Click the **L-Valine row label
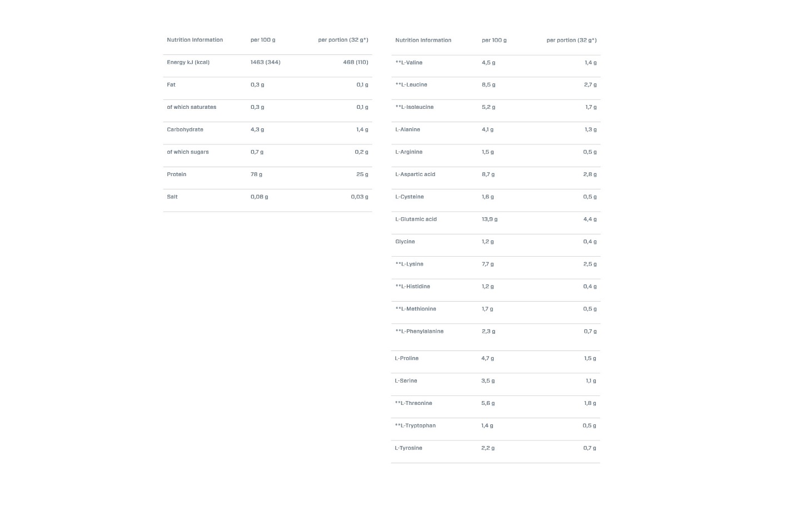 click(409, 63)
